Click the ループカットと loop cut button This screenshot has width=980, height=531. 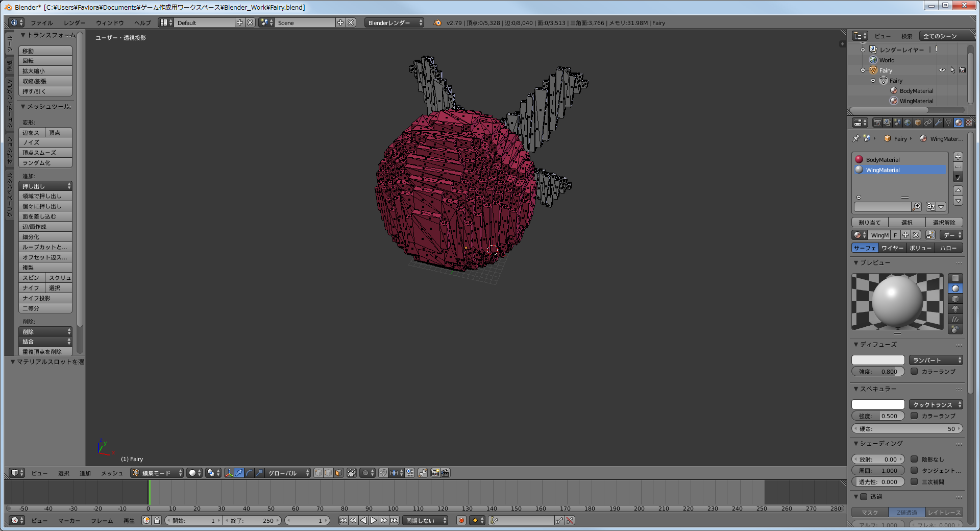(45, 247)
